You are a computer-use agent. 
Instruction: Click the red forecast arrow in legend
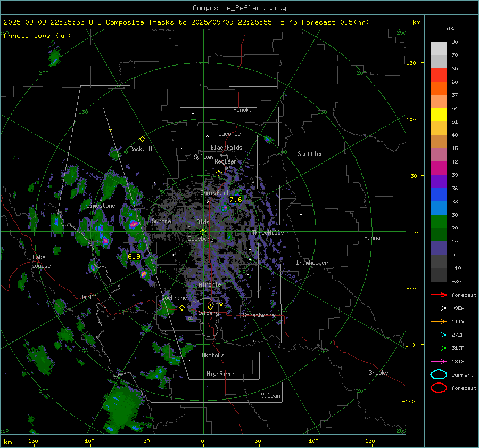439,295
